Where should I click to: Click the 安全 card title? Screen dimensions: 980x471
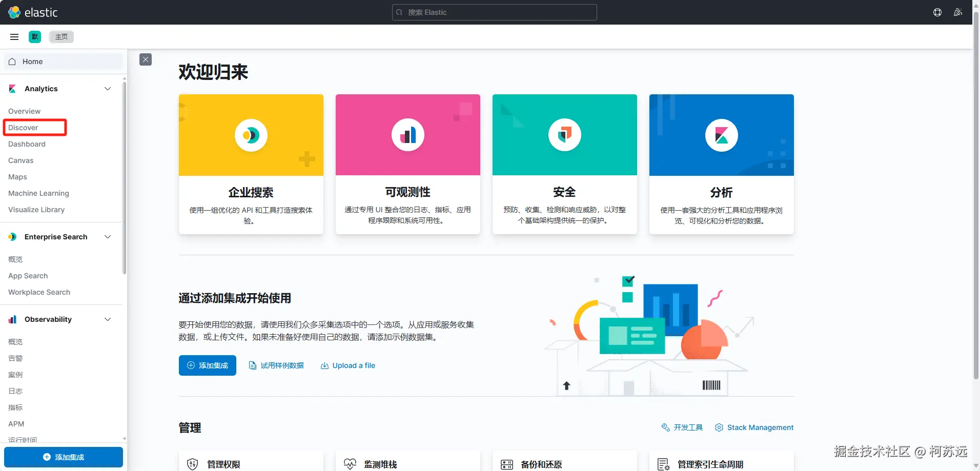565,192
